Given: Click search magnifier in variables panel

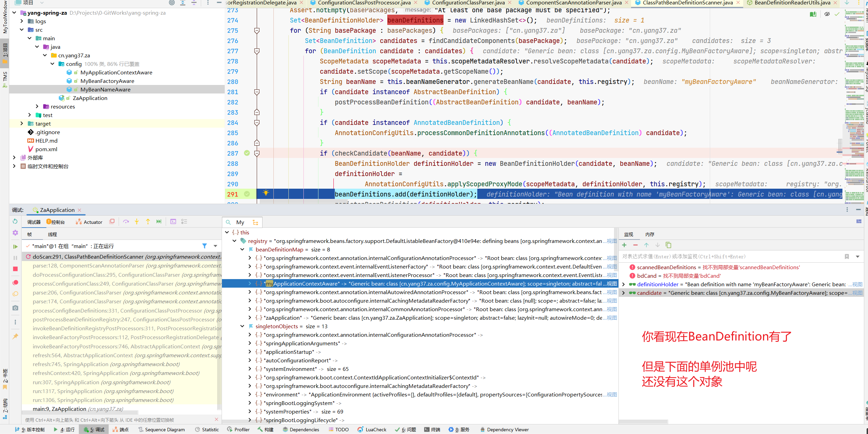Looking at the screenshot, I should click(228, 222).
